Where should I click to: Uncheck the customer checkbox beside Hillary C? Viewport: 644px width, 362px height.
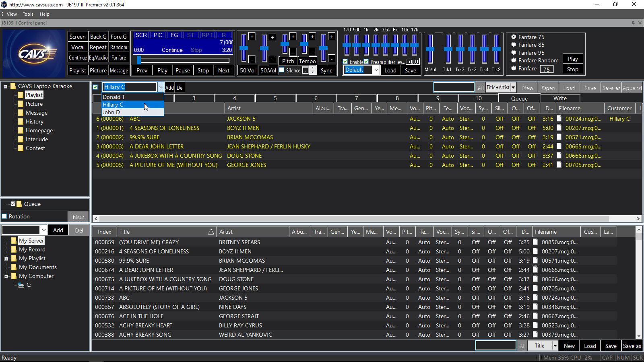pyautogui.click(x=95, y=87)
